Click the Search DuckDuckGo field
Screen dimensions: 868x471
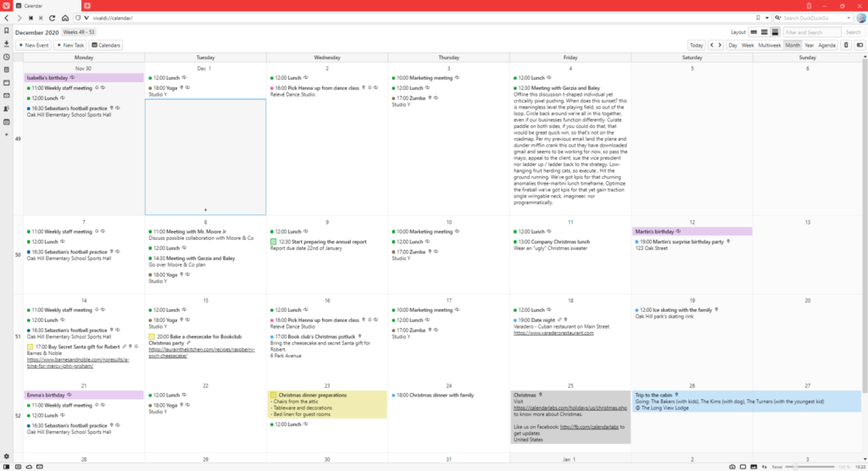[x=815, y=19]
